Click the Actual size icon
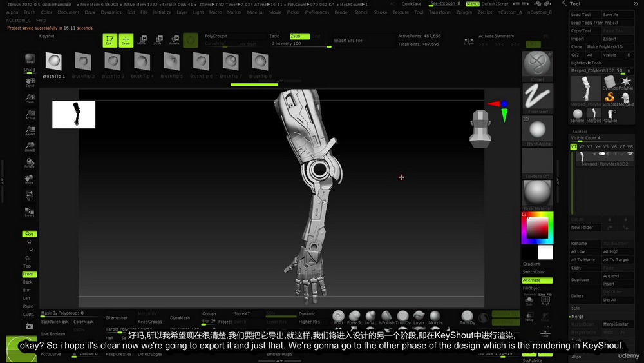The width and height of the screenshot is (644, 363). tap(30, 115)
